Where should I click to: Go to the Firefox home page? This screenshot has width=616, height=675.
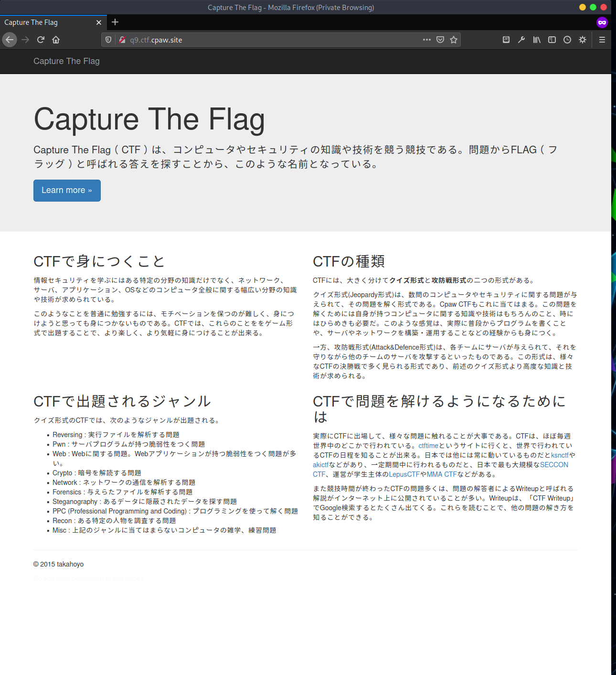(x=56, y=40)
